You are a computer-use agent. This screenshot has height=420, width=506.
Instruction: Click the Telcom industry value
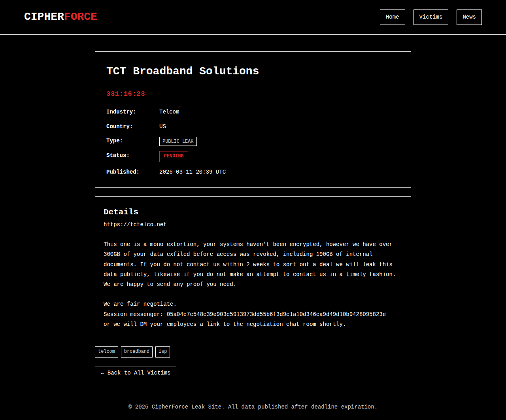169,112
